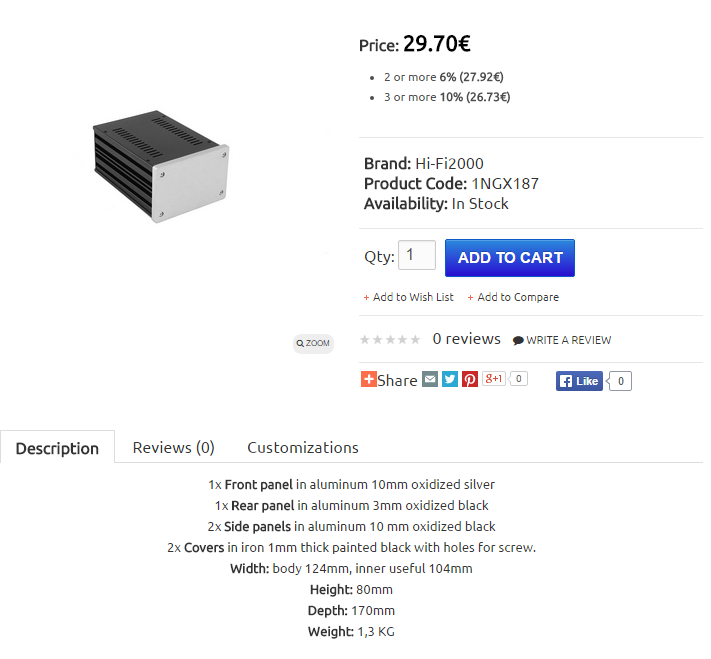Open the Hi-Fi2000 brand link
This screenshot has height=659, width=711.
coord(449,163)
